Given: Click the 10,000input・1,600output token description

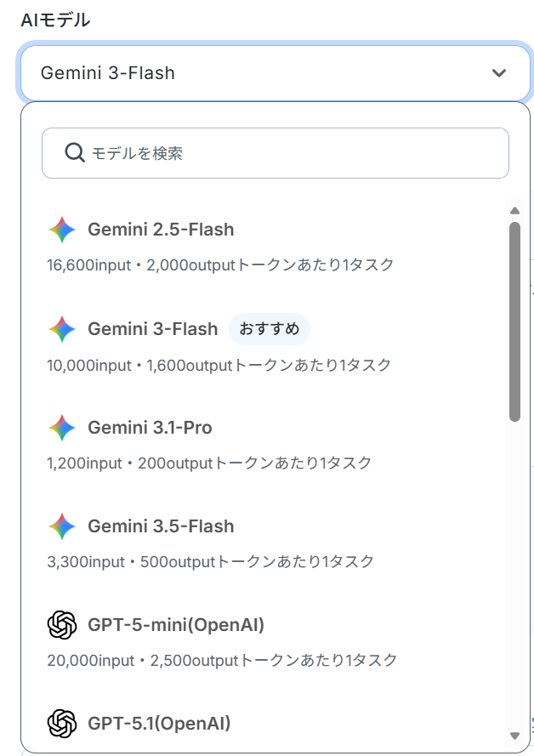Looking at the screenshot, I should tap(219, 365).
